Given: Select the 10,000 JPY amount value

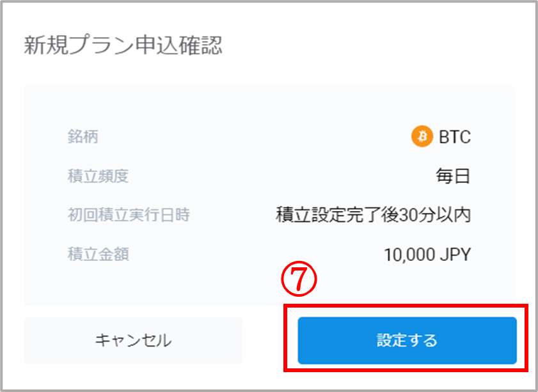Looking at the screenshot, I should [x=427, y=255].
